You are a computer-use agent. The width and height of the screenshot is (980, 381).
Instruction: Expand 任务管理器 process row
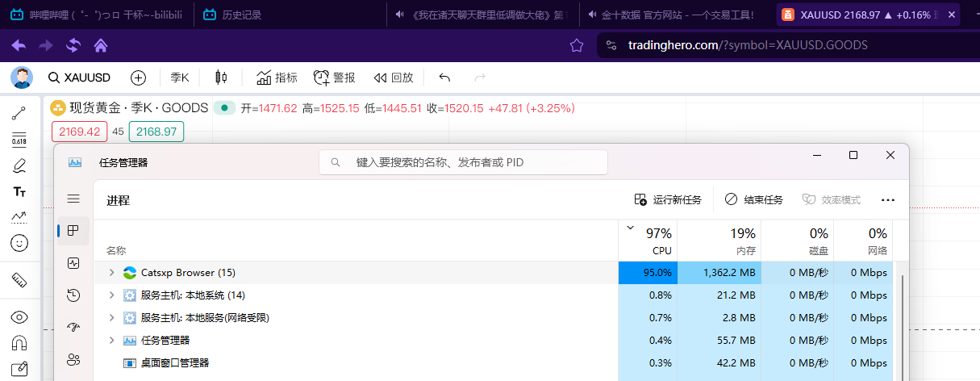[x=111, y=341]
